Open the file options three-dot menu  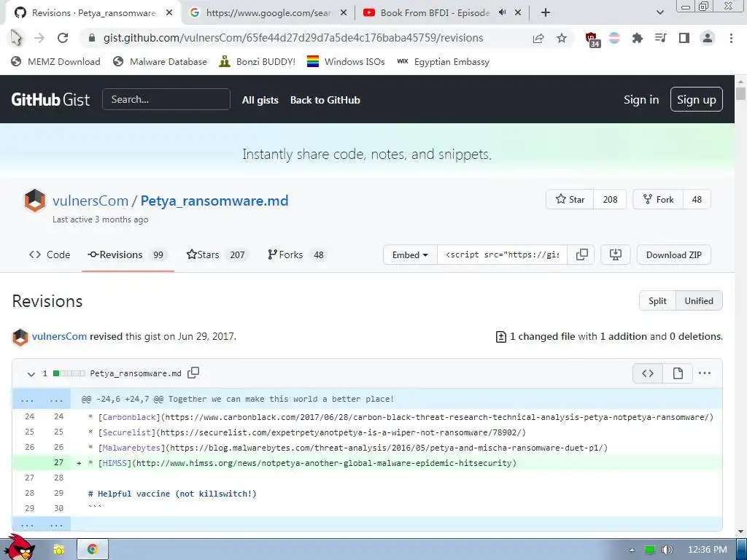coord(705,373)
